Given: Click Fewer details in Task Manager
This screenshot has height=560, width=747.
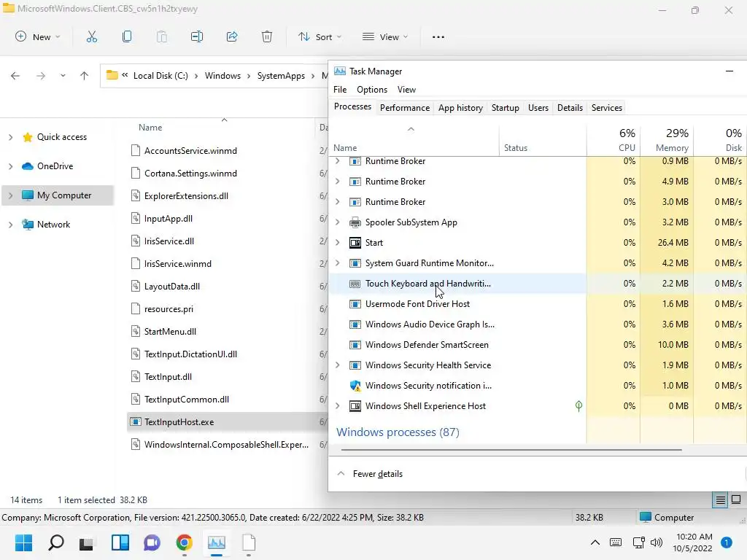Looking at the screenshot, I should (370, 474).
